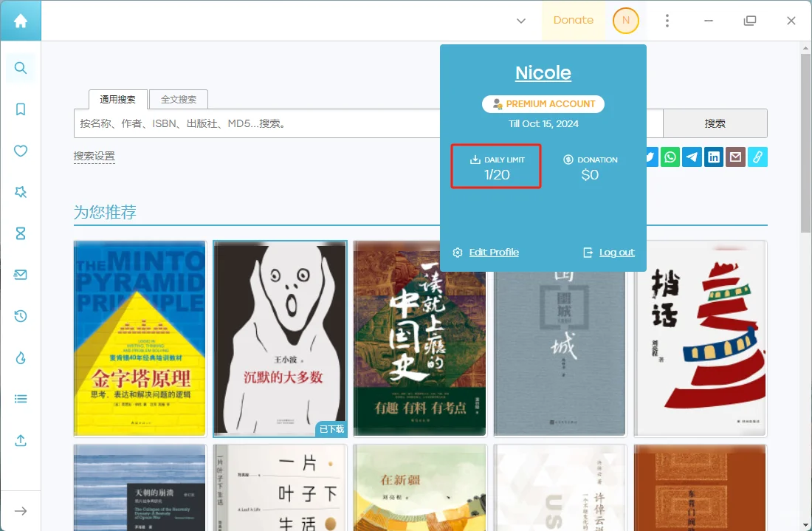Click the 为您推荐 heading
This screenshot has width=812, height=531.
[105, 212]
